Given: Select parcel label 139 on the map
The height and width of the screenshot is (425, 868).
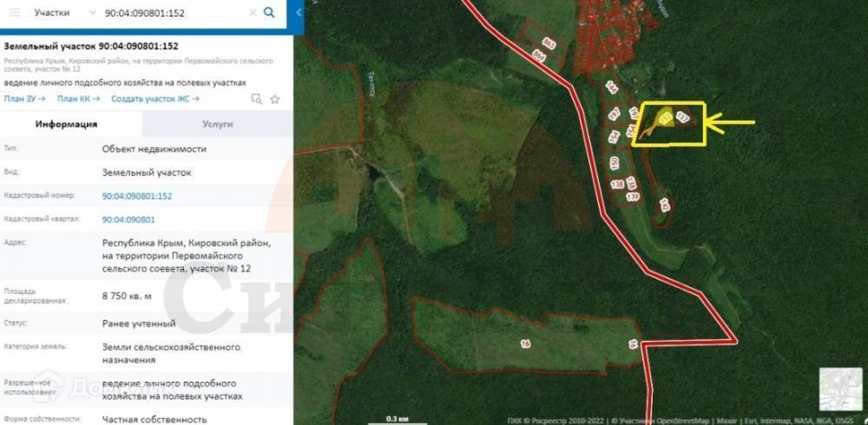Looking at the screenshot, I should tap(632, 196).
